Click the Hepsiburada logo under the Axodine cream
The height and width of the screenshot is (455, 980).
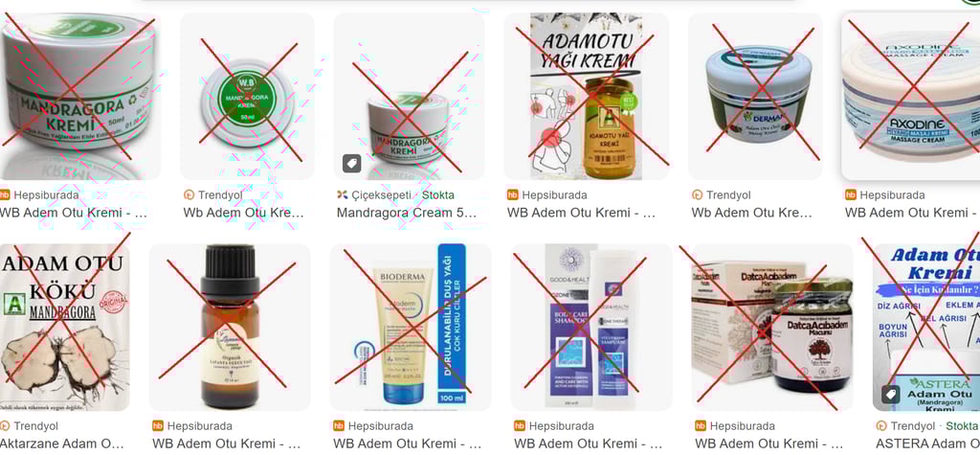pyautogui.click(x=850, y=195)
